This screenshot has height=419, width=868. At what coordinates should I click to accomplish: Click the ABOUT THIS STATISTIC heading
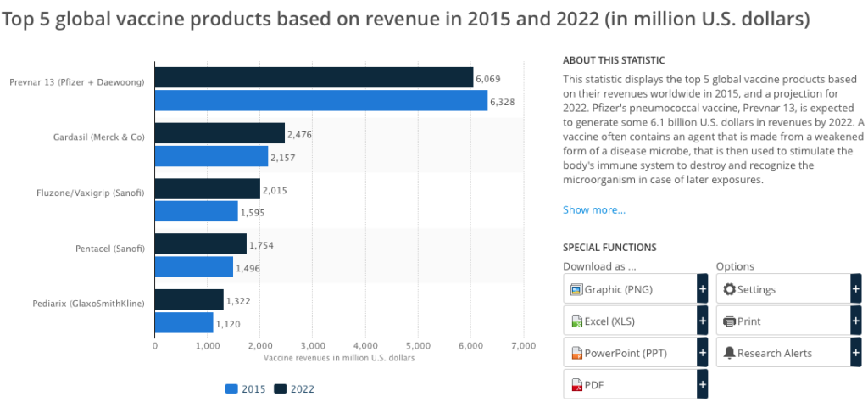point(614,60)
